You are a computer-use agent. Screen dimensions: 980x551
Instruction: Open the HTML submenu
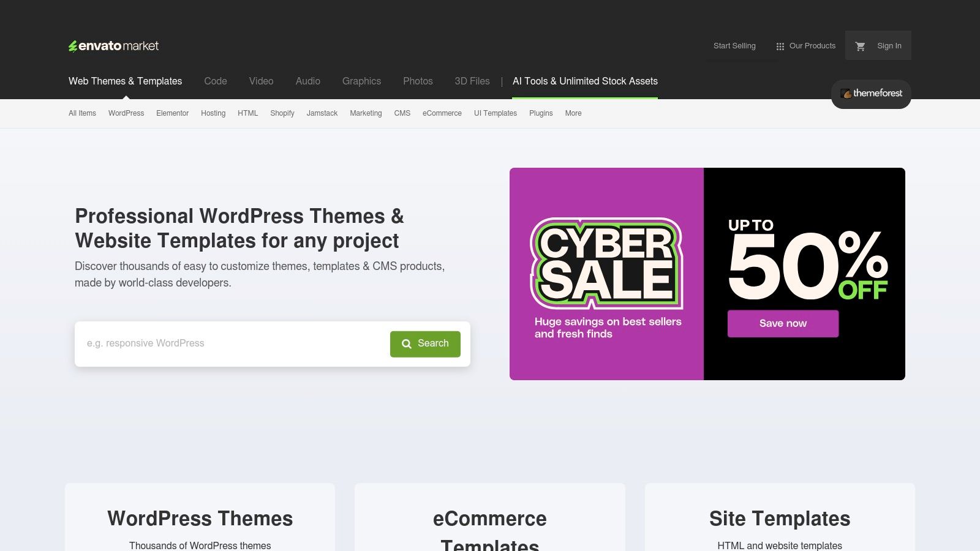tap(247, 113)
